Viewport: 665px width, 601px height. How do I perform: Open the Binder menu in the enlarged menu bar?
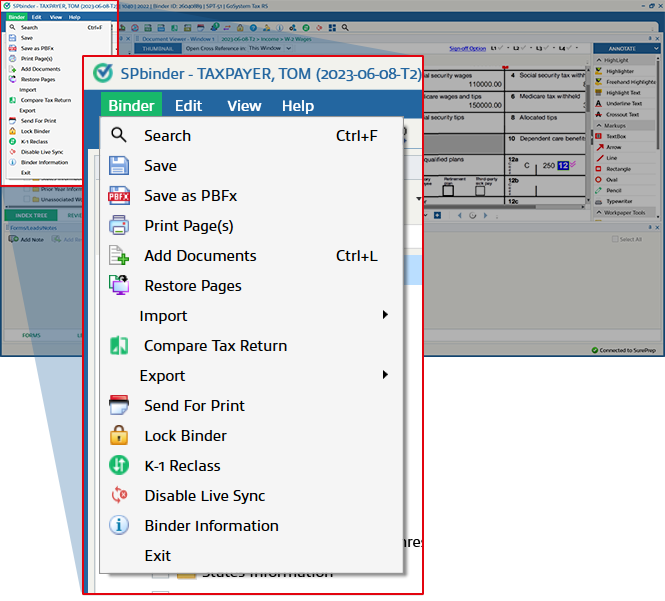[x=131, y=105]
